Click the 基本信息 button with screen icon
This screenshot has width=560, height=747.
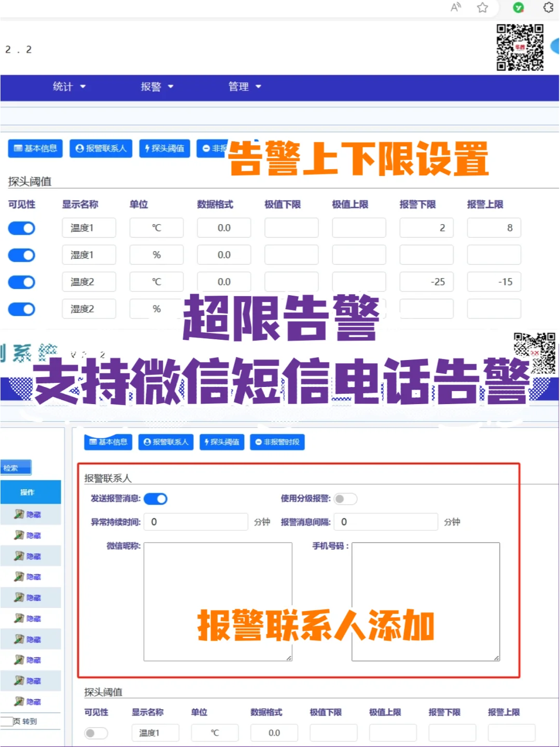35,149
